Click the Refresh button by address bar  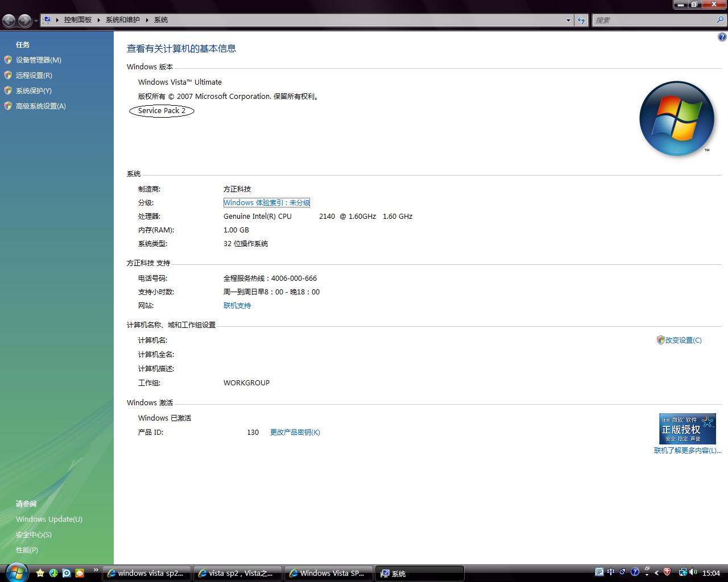coord(581,20)
